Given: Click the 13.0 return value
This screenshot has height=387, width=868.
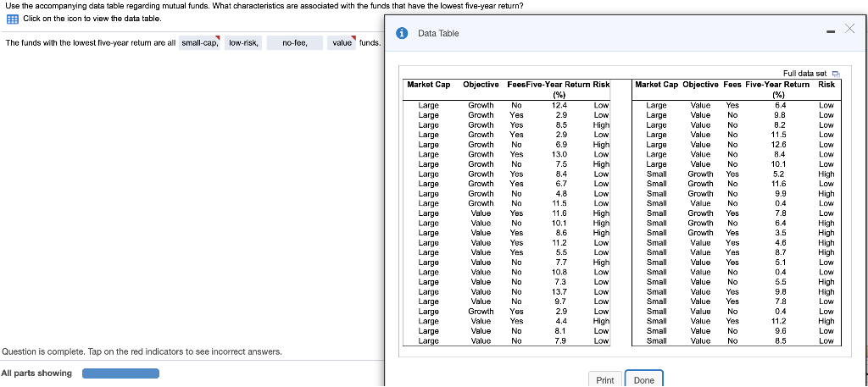Looking at the screenshot, I should [x=559, y=154].
